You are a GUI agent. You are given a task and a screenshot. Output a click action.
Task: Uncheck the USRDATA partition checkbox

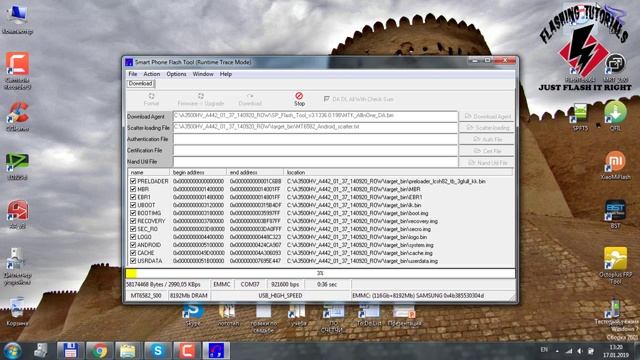133,260
